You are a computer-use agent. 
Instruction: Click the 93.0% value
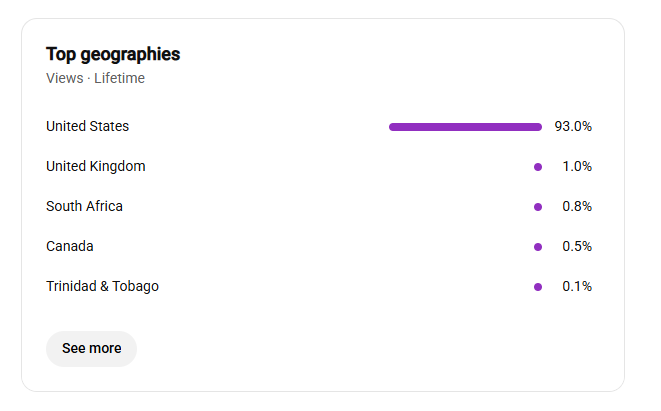pos(573,126)
